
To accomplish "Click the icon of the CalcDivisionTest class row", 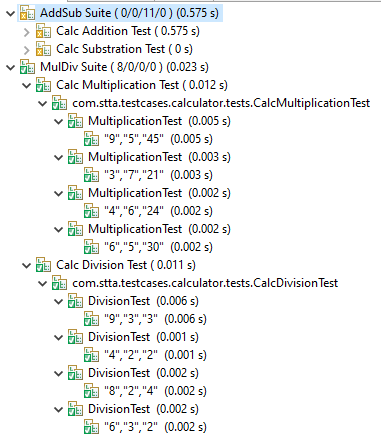I will point(59,283).
